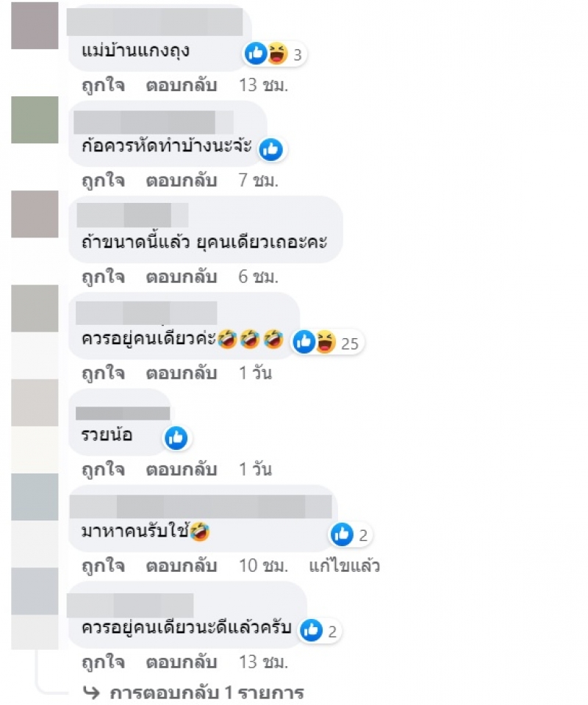Image resolution: width=588 pixels, height=705 pixels.
Task: Open the 13 ชม. timestamp of the first comment
Action: pyautogui.click(x=263, y=85)
